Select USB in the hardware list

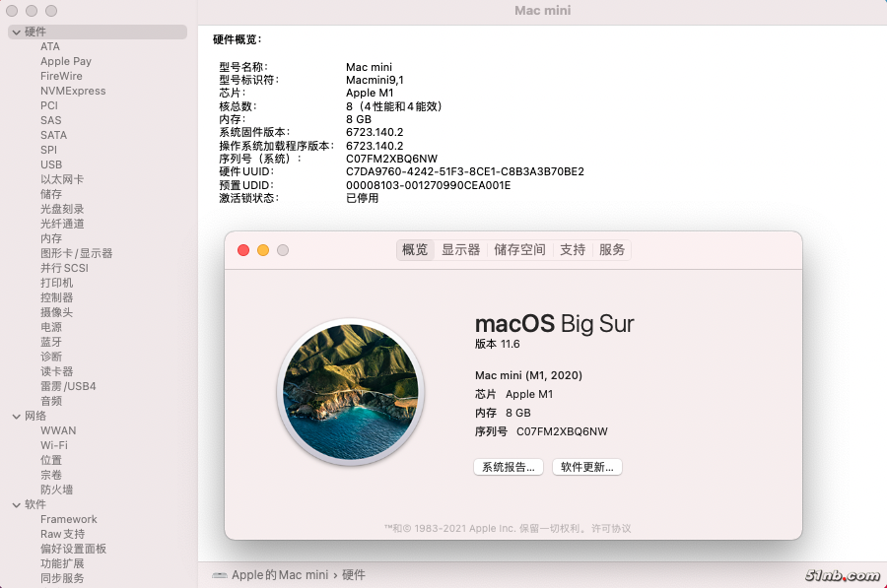pos(51,164)
